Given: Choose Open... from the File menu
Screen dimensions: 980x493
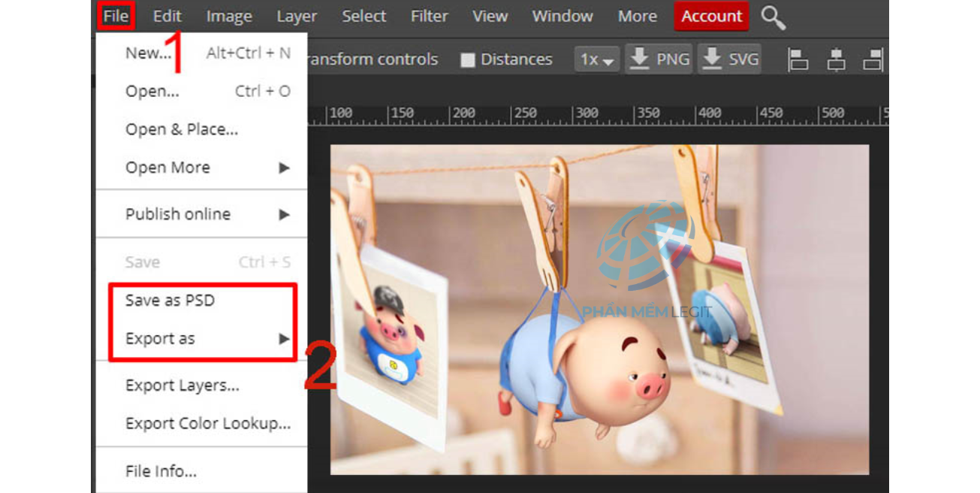Looking at the screenshot, I should 202,92.
